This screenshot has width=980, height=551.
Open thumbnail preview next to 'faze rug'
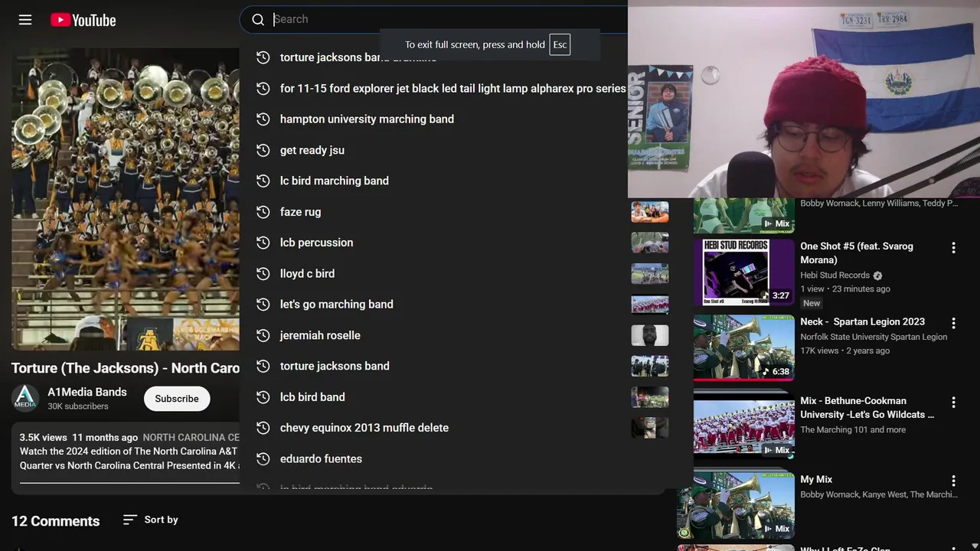pyautogui.click(x=650, y=212)
